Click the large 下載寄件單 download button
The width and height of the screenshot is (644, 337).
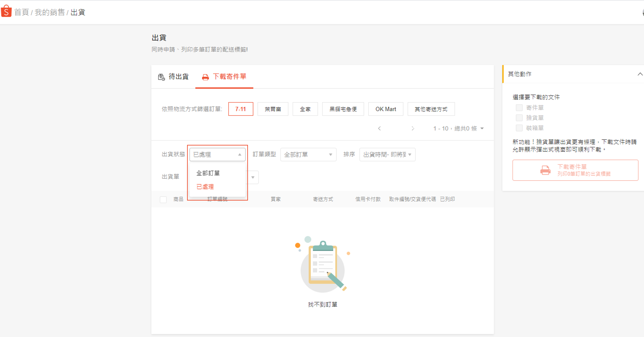coord(575,170)
